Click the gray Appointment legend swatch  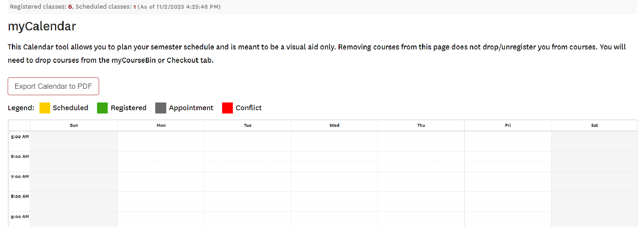(161, 108)
